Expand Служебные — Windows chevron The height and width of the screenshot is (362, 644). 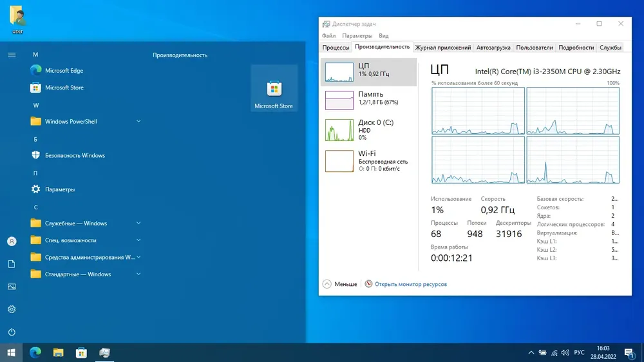coord(138,223)
